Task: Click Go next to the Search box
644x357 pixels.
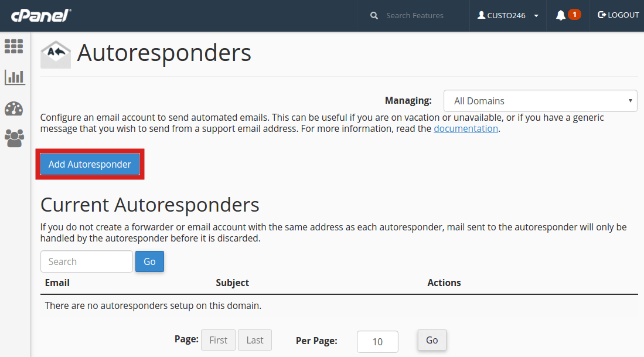Action: click(x=149, y=261)
